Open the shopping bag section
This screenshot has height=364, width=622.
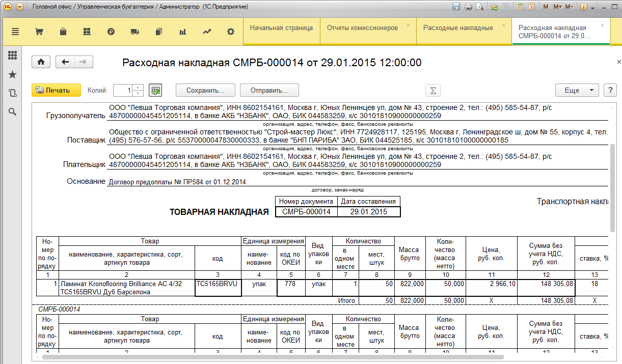(x=63, y=32)
